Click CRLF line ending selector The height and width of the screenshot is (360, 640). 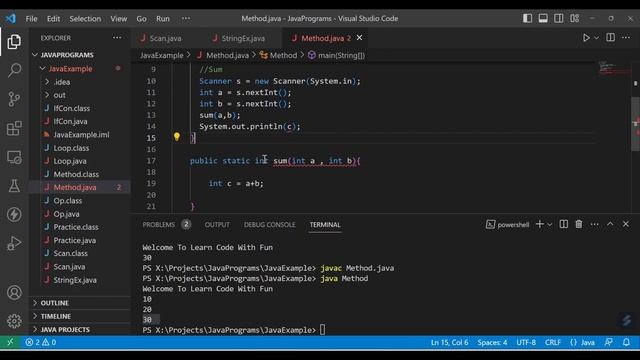tap(553, 342)
